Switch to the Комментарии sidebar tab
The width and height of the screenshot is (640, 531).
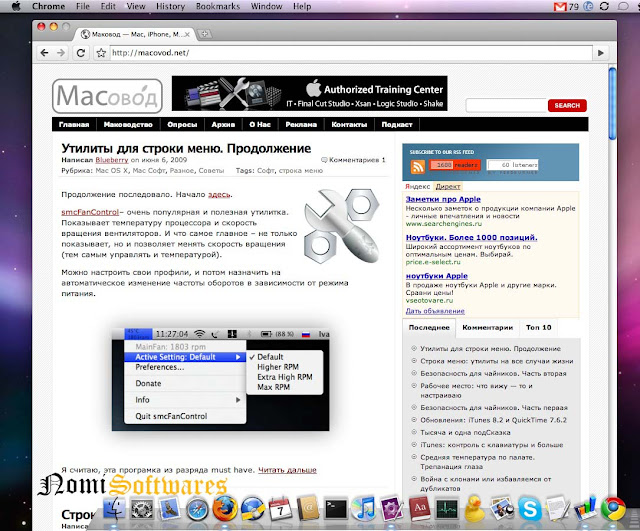coord(487,327)
